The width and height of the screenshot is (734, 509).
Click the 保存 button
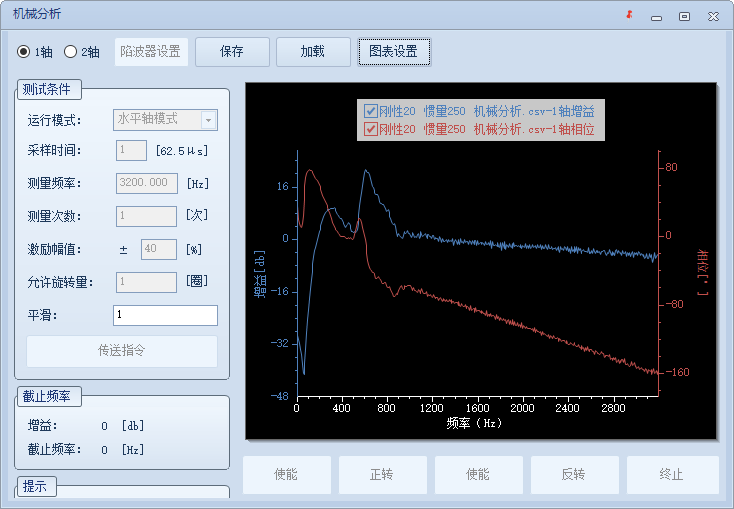click(232, 52)
